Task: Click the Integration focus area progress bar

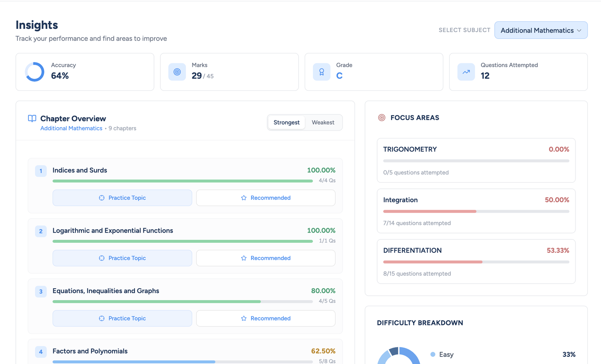Action: [x=476, y=211]
